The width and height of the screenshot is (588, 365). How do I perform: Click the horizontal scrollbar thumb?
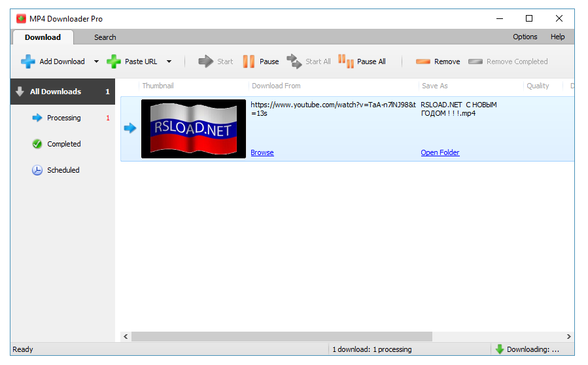(282, 336)
